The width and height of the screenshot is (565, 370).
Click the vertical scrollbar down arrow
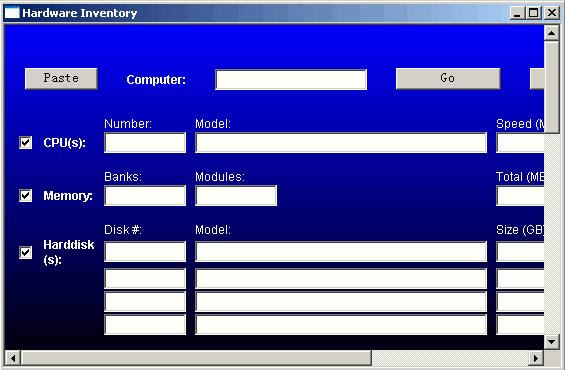(552, 341)
